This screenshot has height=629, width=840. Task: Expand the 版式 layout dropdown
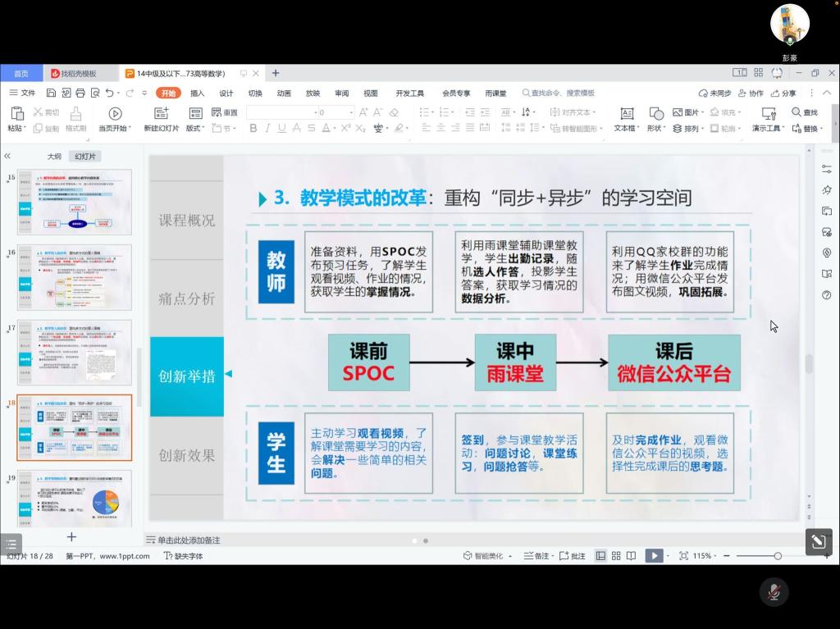point(195,129)
